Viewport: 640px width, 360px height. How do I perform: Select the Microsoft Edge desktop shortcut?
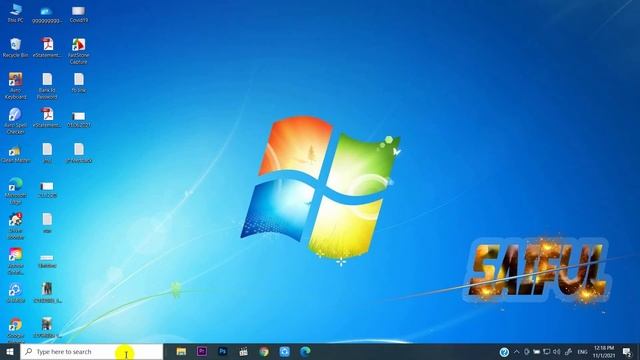pos(16,191)
